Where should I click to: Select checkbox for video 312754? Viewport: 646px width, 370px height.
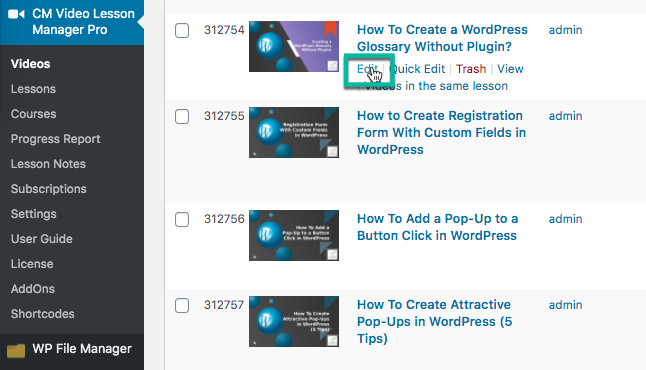coord(182,30)
